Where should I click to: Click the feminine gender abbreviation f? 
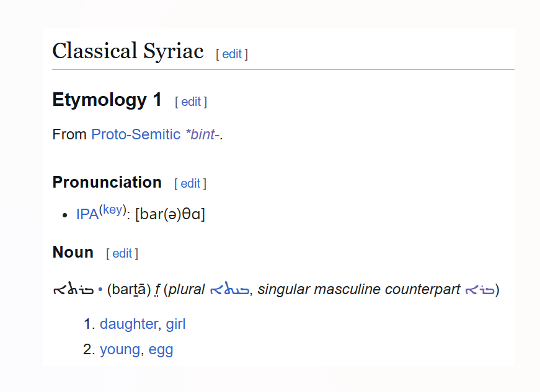pyautogui.click(x=157, y=289)
